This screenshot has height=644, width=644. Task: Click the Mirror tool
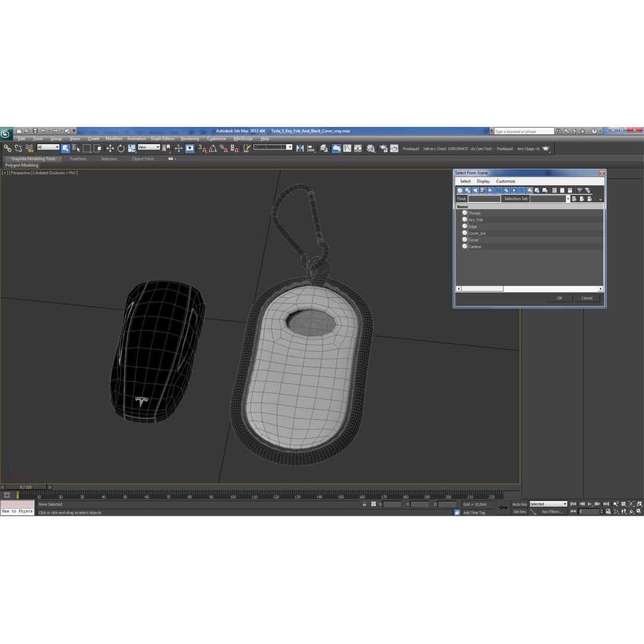pos(300,148)
